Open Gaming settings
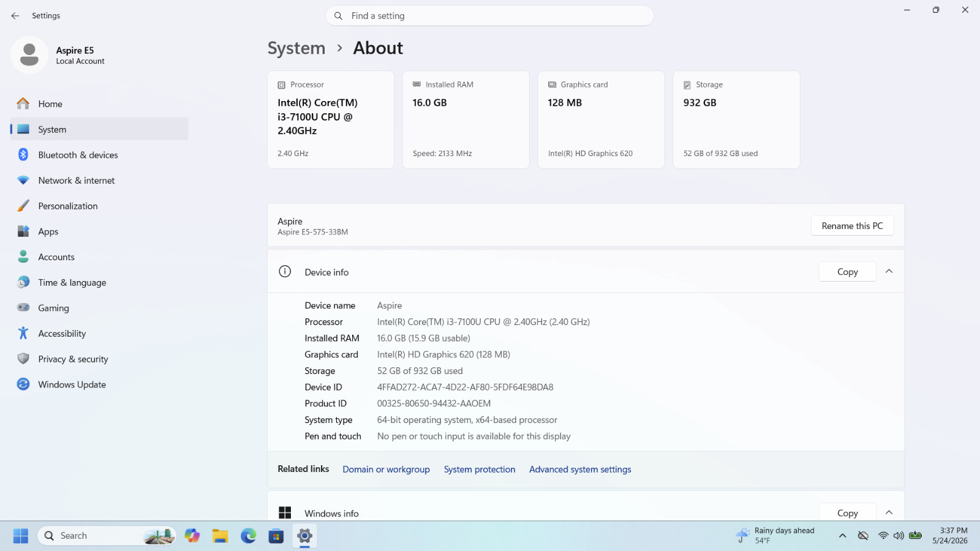Screen dimensions: 980x551 coord(99,308)
